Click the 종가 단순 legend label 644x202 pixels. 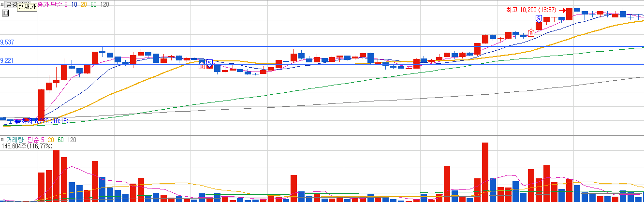[50, 4]
